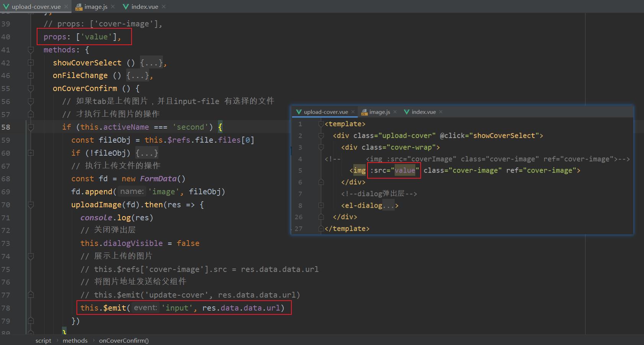Click highlighted value in inset :src binding
The image size is (644, 345).
click(405, 170)
